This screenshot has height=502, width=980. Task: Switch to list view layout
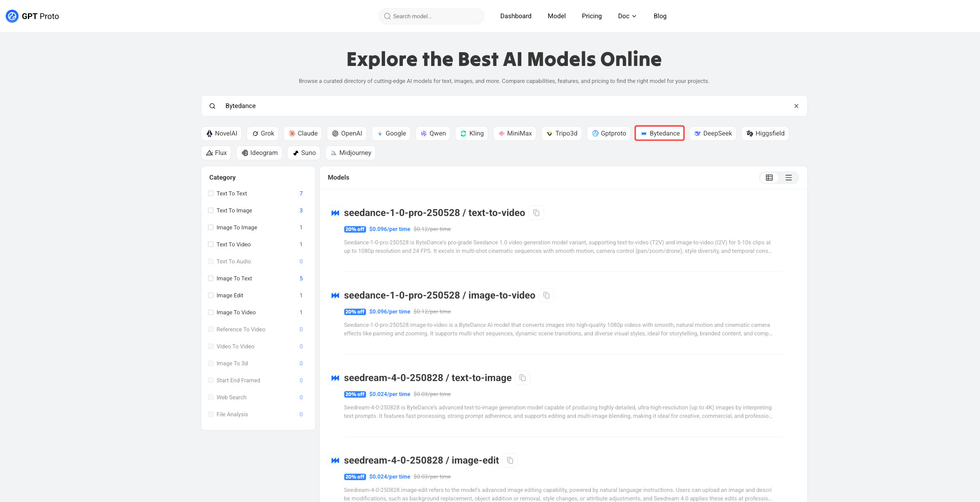point(789,178)
